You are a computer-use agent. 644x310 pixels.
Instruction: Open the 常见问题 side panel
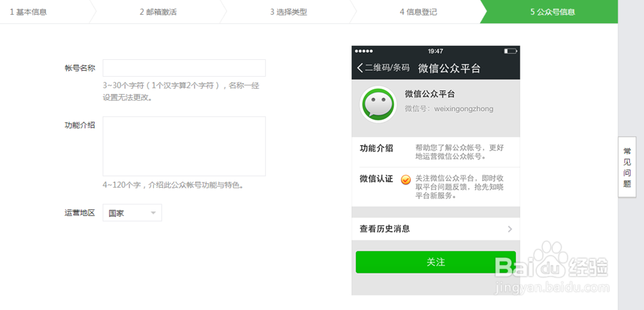(x=627, y=167)
